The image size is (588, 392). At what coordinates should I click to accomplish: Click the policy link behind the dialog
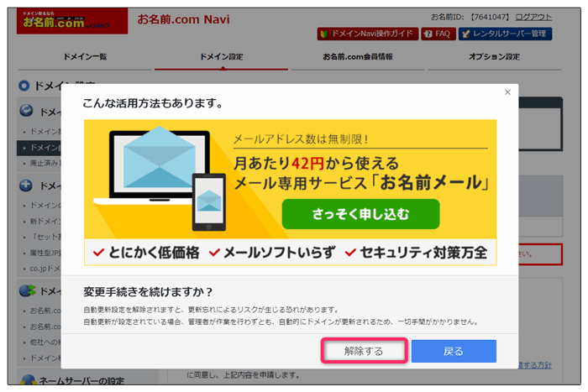535,365
